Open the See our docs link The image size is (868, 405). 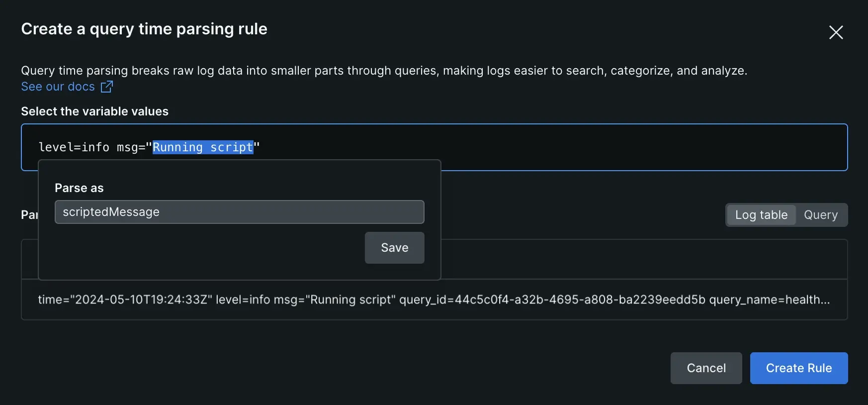pyautogui.click(x=58, y=87)
